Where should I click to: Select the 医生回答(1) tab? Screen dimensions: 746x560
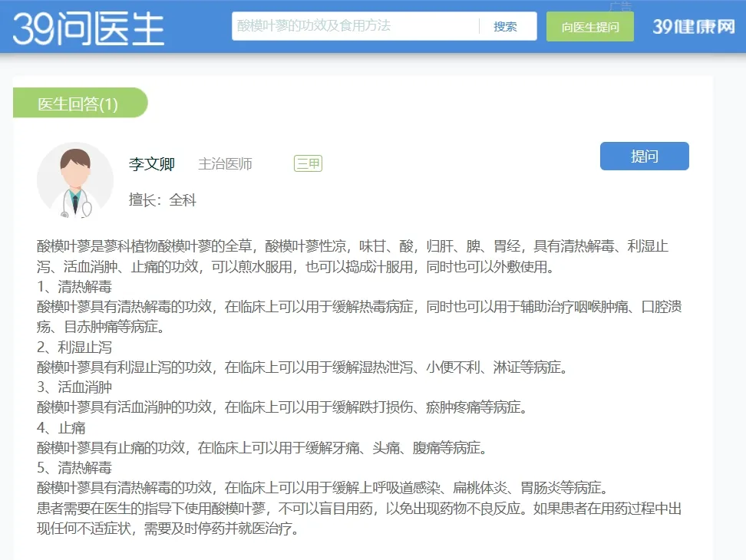[x=78, y=104]
